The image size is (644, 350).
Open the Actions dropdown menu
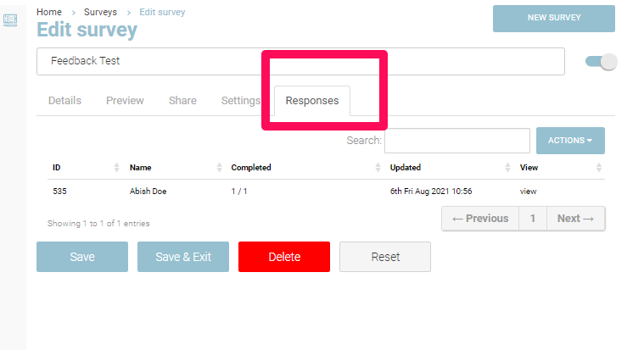[570, 141]
